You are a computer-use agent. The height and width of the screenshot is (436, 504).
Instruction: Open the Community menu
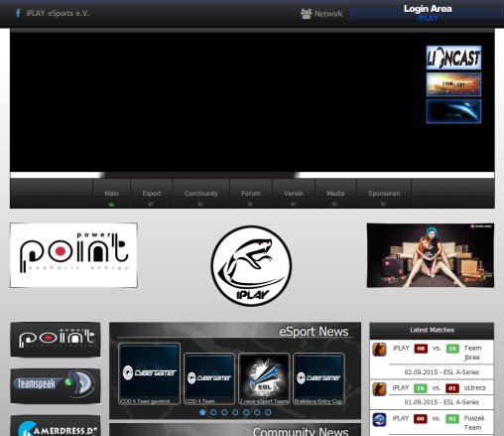pyautogui.click(x=201, y=194)
